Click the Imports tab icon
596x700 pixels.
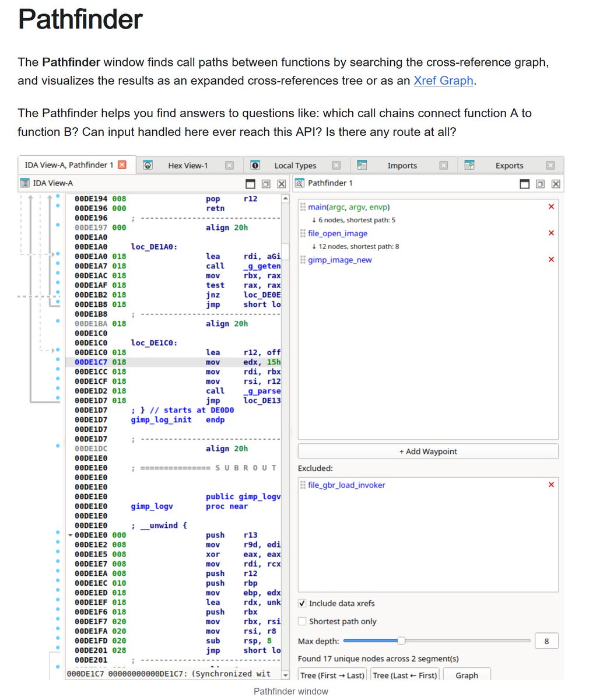pos(362,166)
